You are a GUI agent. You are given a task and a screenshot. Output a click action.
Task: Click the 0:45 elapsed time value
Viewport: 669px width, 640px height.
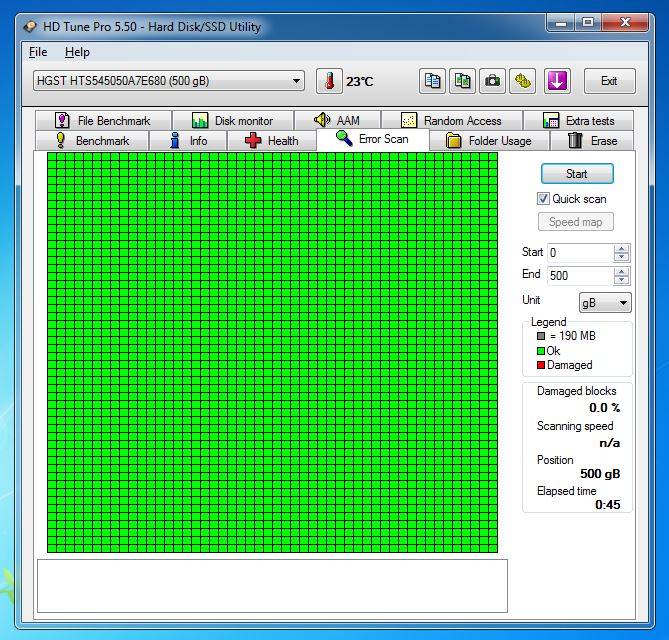coord(608,505)
